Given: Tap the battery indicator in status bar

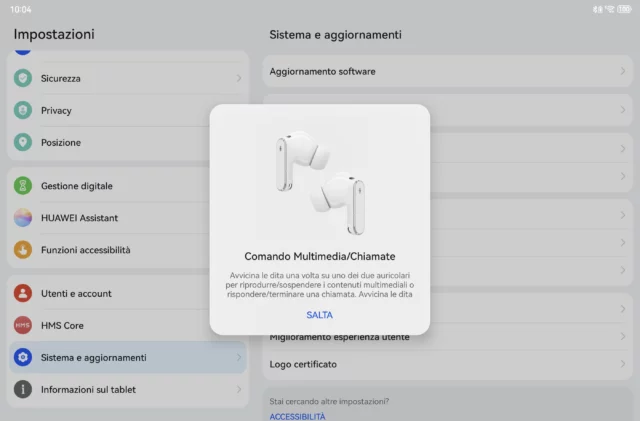Looking at the screenshot, I should pyautogui.click(x=623, y=9).
